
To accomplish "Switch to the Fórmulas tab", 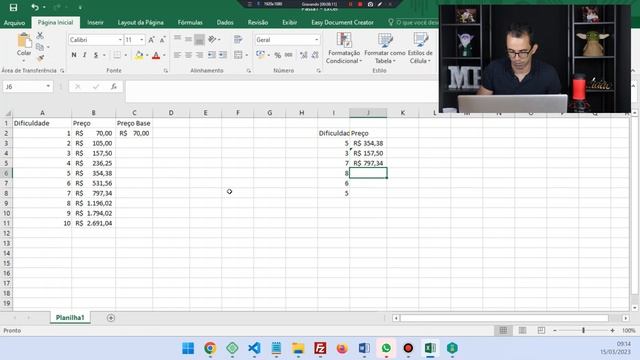I will coord(190,22).
